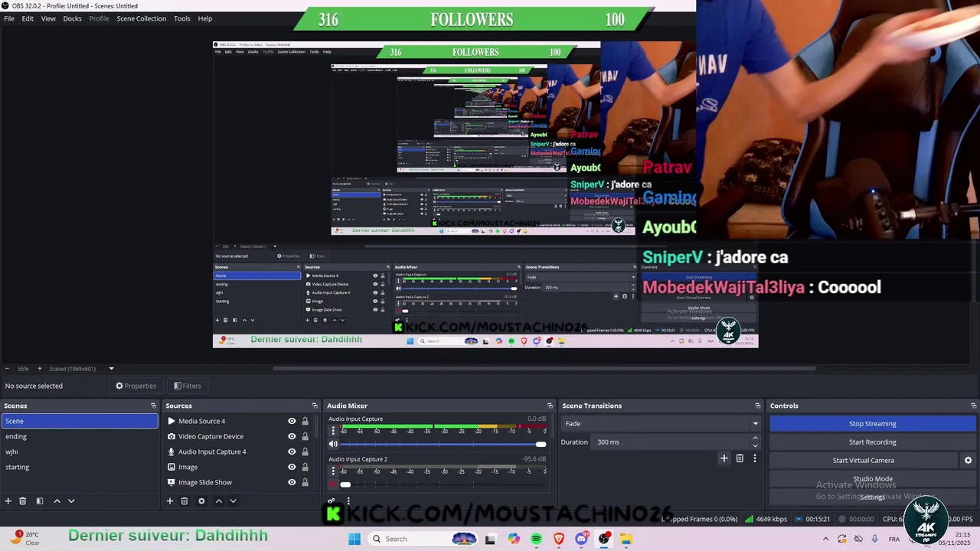Click Start Recording button
980x551 pixels.
[x=872, y=442]
